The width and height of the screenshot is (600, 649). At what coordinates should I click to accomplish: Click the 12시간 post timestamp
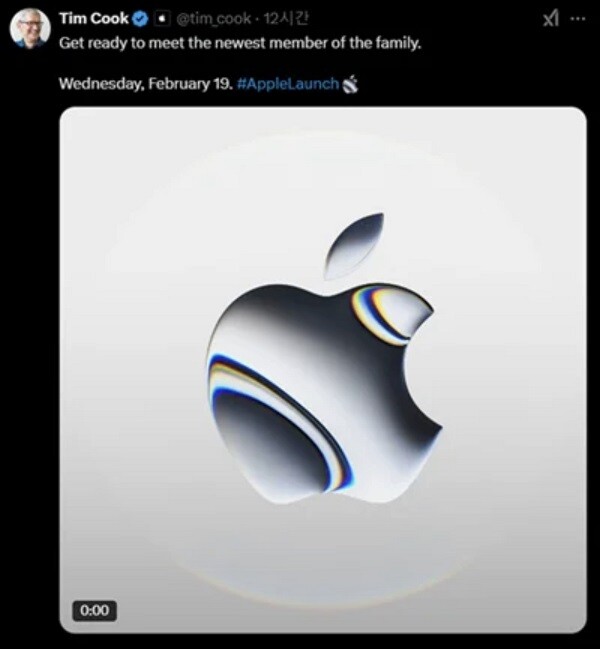click(x=286, y=19)
